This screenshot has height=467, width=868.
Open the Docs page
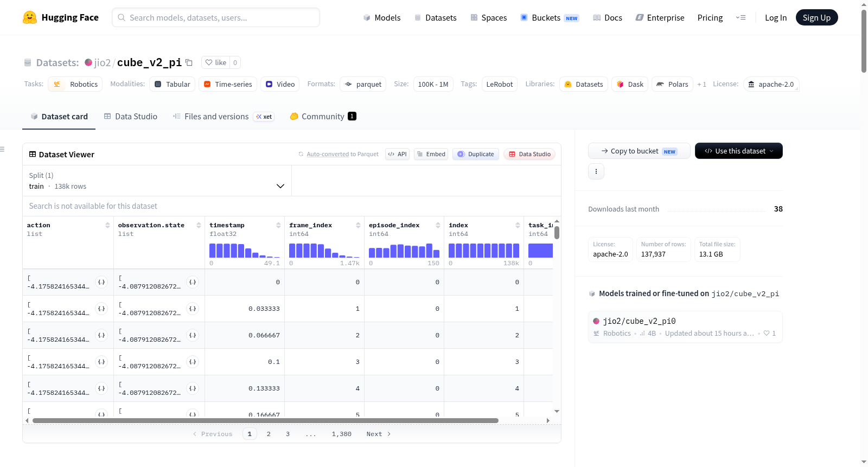click(x=608, y=17)
